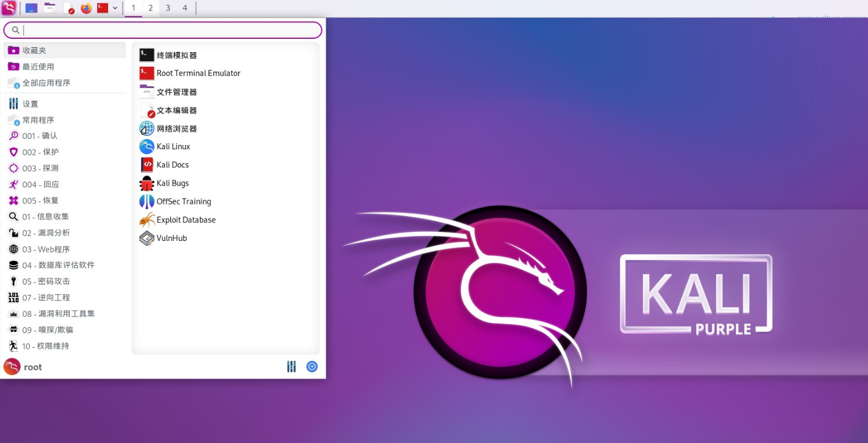Viewport: 868px width, 443px height.
Task: Launch Root Terminal Emulator
Action: pyautogui.click(x=226, y=73)
